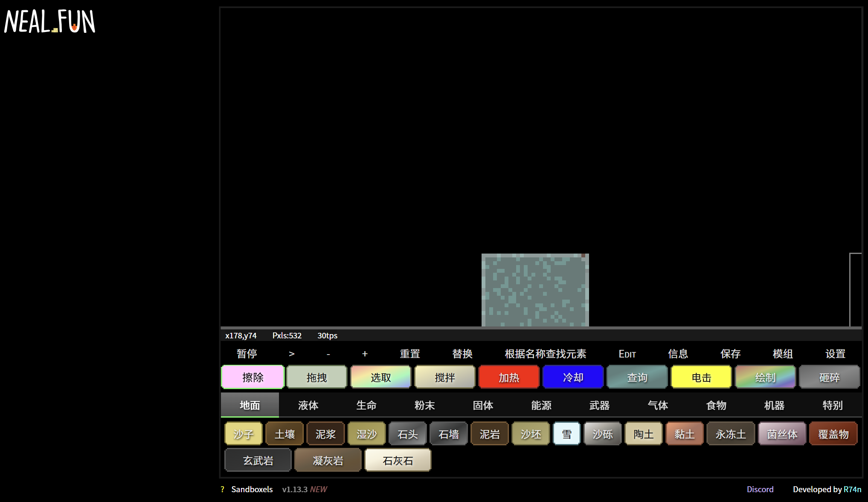Switch to the 液体 liquids tab
Screen dimensions: 868x502
(308, 405)
